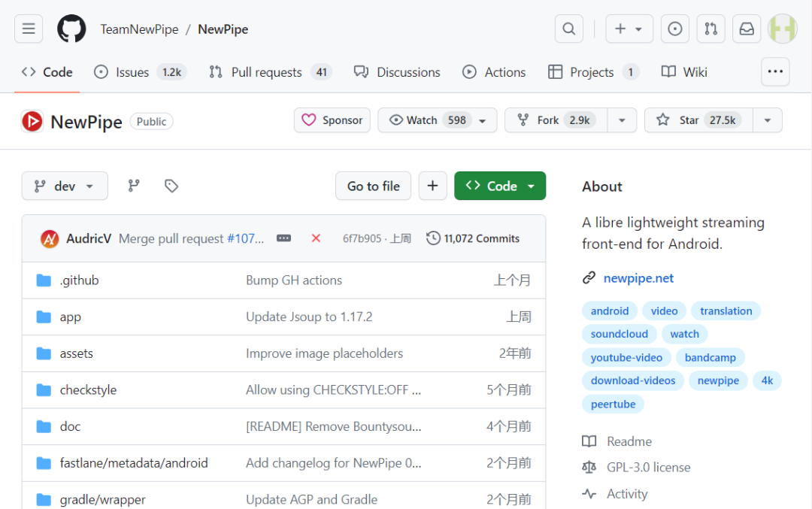This screenshot has height=509, width=812.
Task: Switch to the Projects tab
Action: pyautogui.click(x=593, y=72)
